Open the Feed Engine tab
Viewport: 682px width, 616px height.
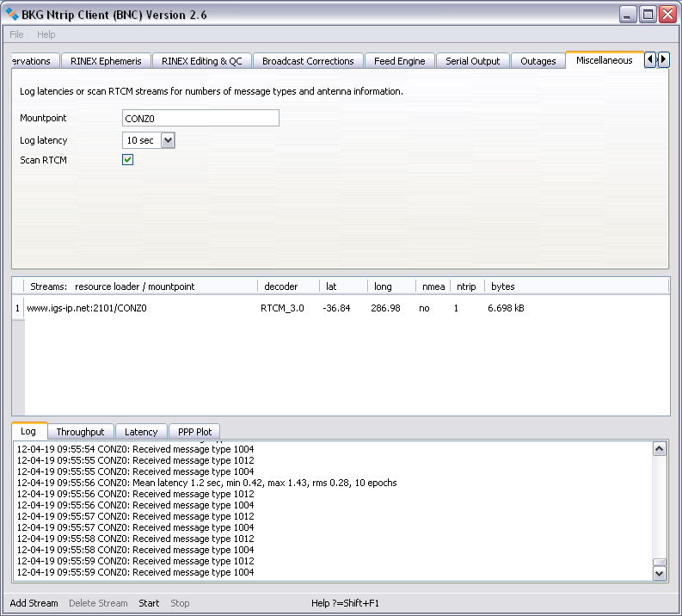point(399,61)
